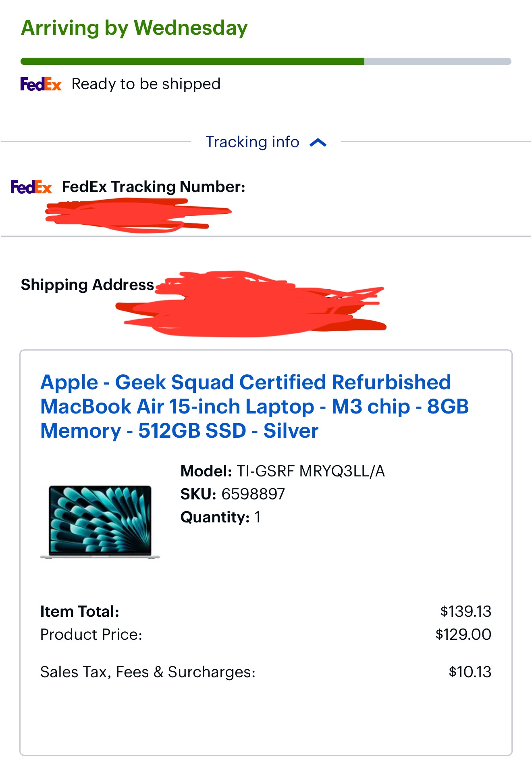Click the SKU 6598897 text
The image size is (532, 781).
pos(233,494)
